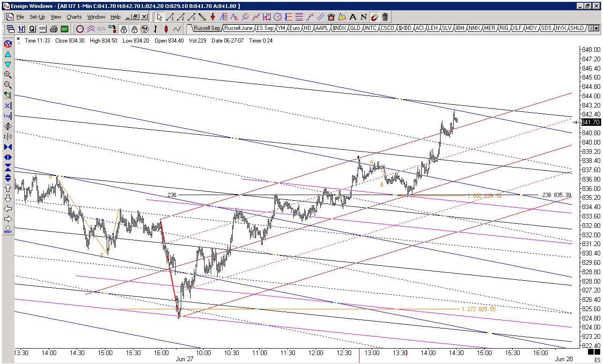Click the magnifier zoom out icon
This screenshot has width=603, height=364.
click(8, 85)
